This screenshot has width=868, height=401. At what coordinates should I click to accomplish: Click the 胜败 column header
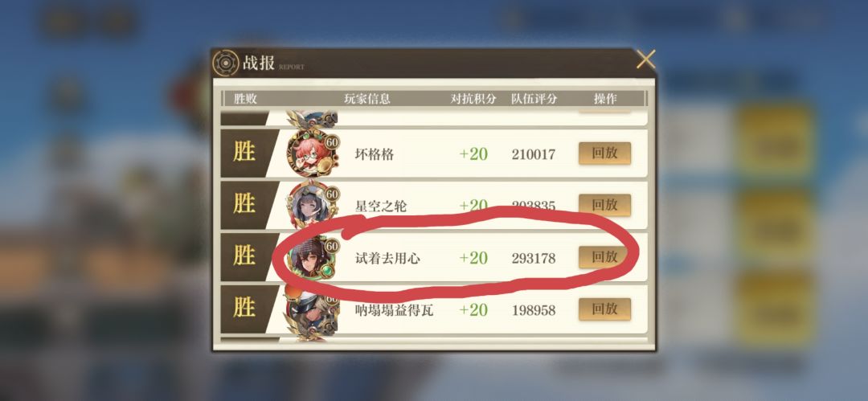(x=246, y=99)
